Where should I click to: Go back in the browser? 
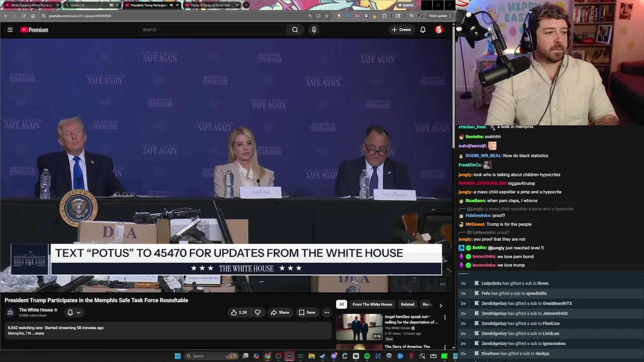[x=6, y=16]
